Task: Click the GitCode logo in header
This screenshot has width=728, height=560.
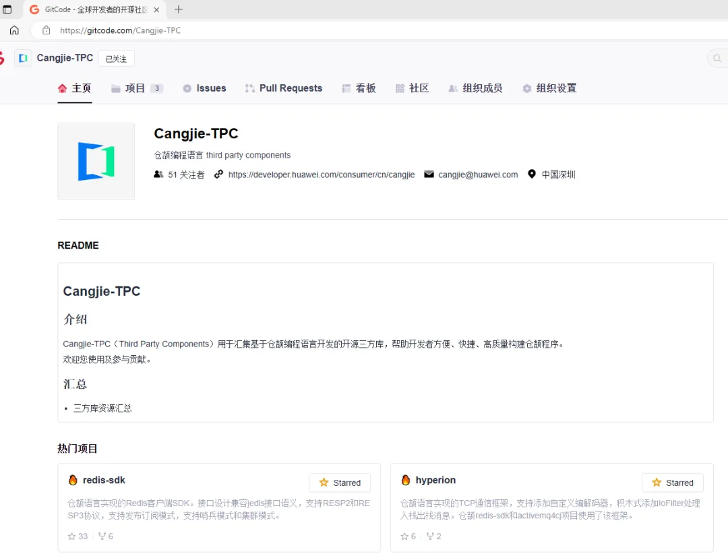Action: [x=1, y=59]
